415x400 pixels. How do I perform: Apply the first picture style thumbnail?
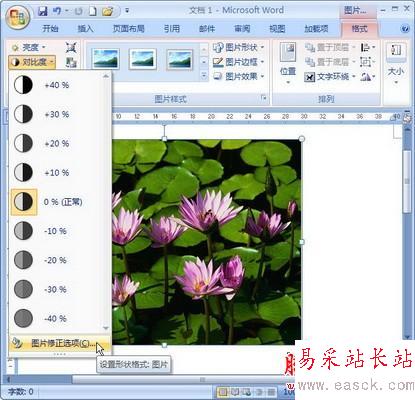pyautogui.click(x=106, y=59)
